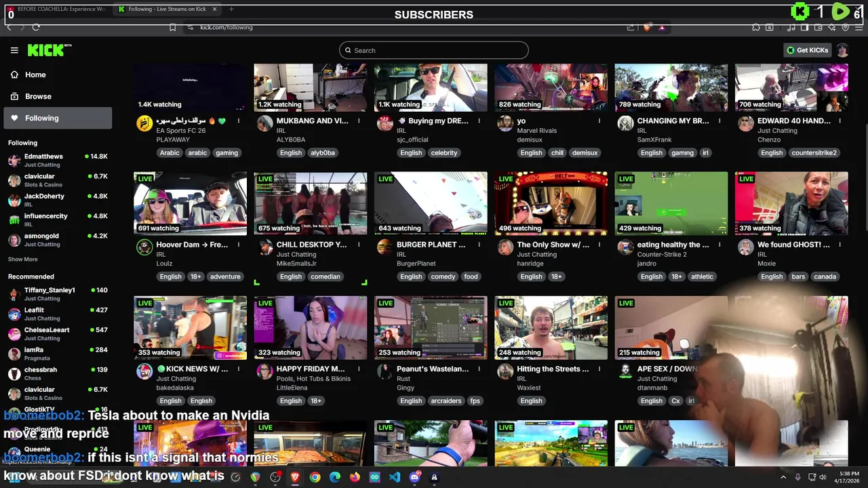Viewport: 868px width, 488px height.
Task: Open a new browser tab
Action: (231, 9)
